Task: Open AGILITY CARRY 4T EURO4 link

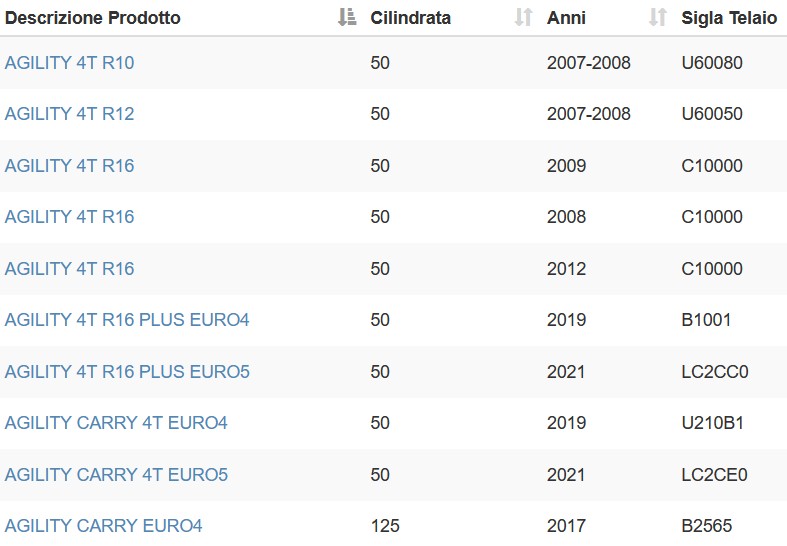Action: tap(116, 423)
